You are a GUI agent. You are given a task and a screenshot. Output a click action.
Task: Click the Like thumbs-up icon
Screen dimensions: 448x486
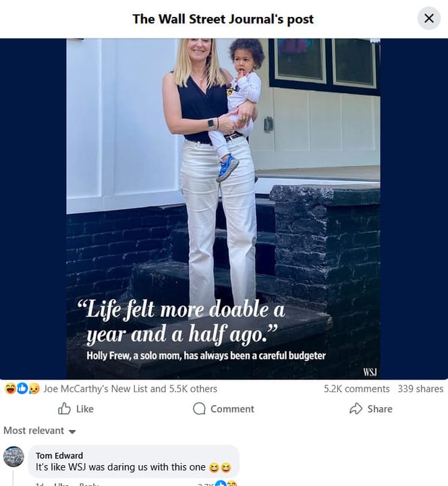coord(64,409)
